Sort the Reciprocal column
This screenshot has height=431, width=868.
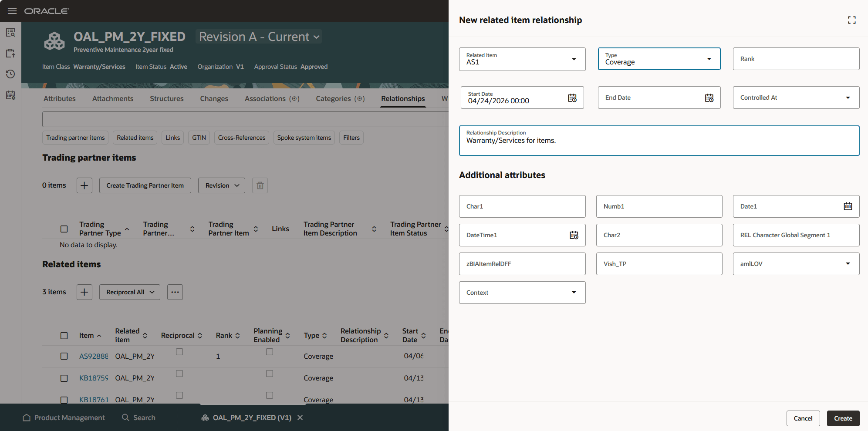point(200,336)
